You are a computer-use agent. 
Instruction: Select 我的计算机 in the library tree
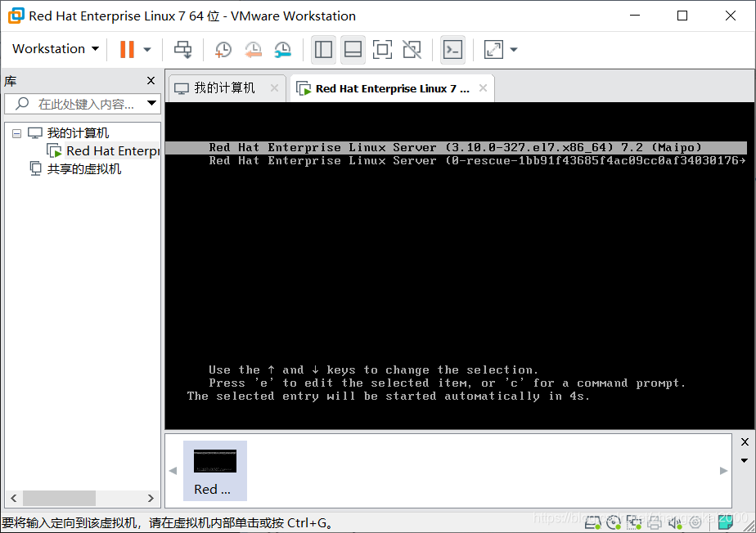click(78, 132)
